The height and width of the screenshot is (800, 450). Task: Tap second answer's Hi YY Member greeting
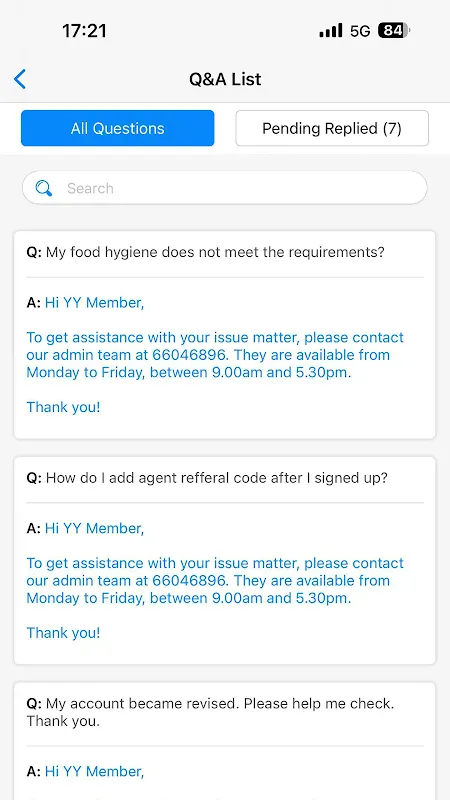click(94, 529)
